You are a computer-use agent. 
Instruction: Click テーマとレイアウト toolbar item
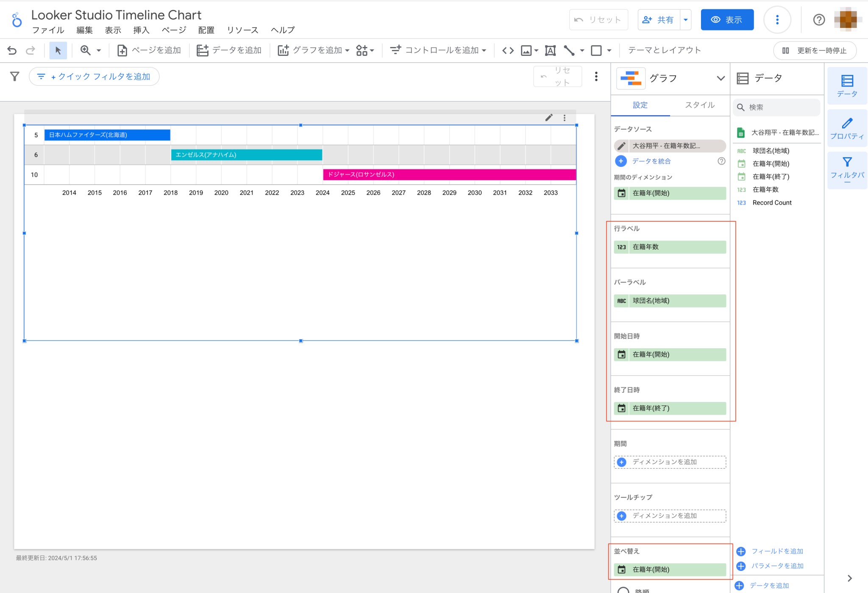pyautogui.click(x=664, y=50)
